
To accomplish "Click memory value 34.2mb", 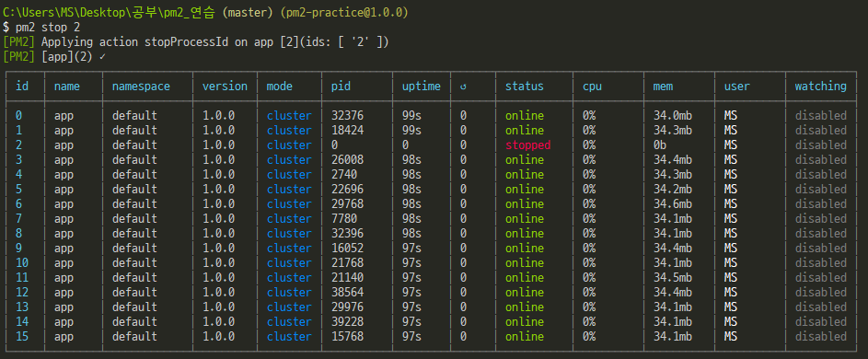I will tap(673, 189).
